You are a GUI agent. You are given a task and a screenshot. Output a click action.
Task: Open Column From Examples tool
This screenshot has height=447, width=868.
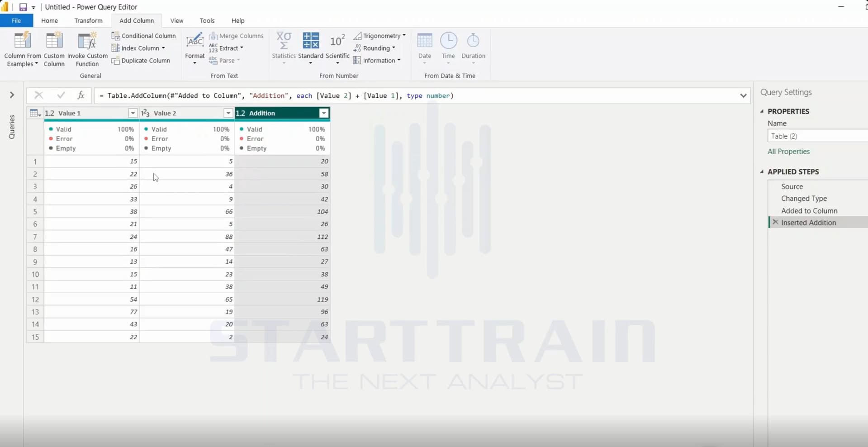tap(22, 49)
